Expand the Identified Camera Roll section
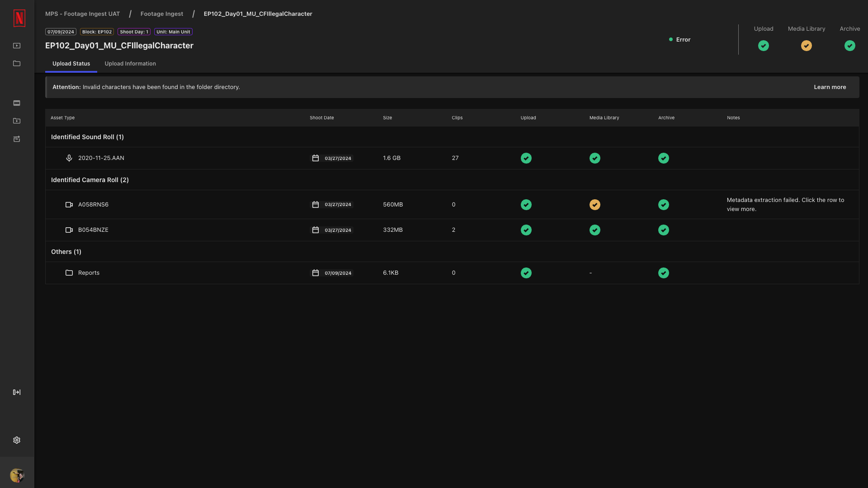Image resolution: width=868 pixels, height=488 pixels. (90, 179)
